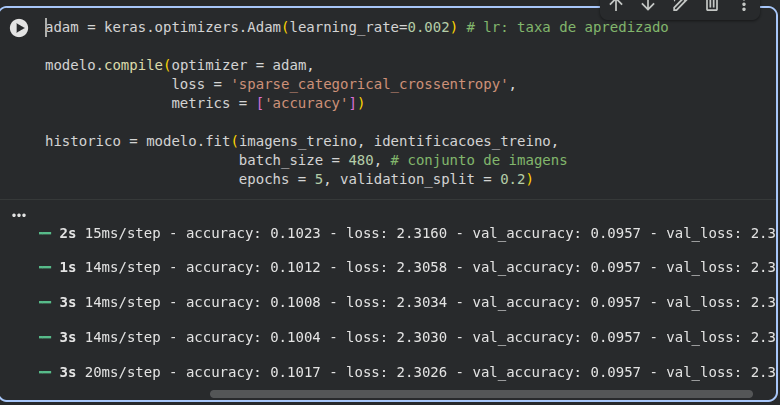
Task: Open more cell actions menu
Action: pos(744,5)
